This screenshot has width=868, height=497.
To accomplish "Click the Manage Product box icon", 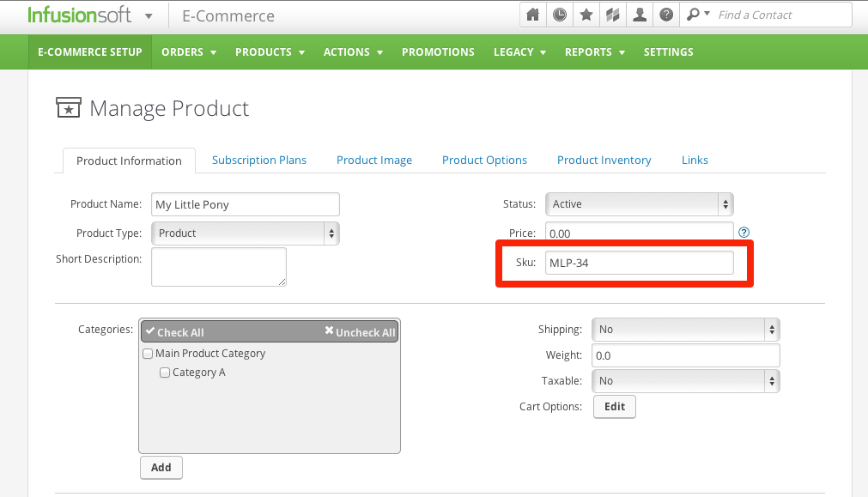I will (x=69, y=107).
